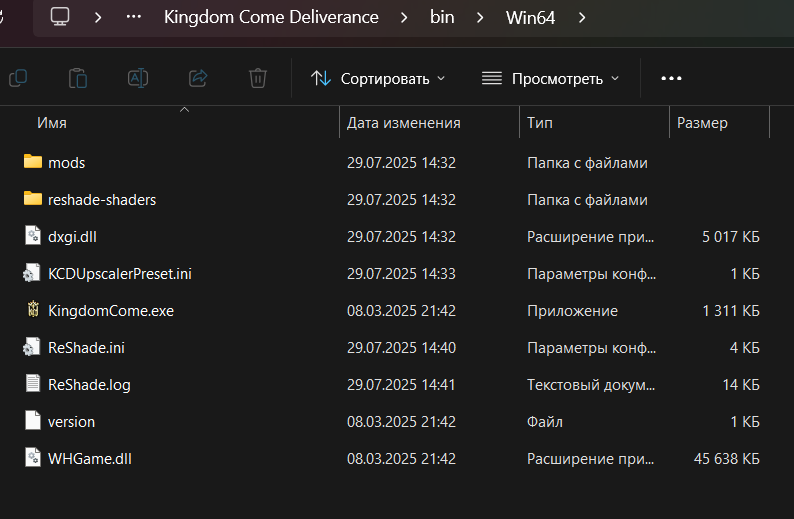Viewport: 794px width, 519px height.
Task: Select the dxgi.dll file icon
Action: [33, 235]
